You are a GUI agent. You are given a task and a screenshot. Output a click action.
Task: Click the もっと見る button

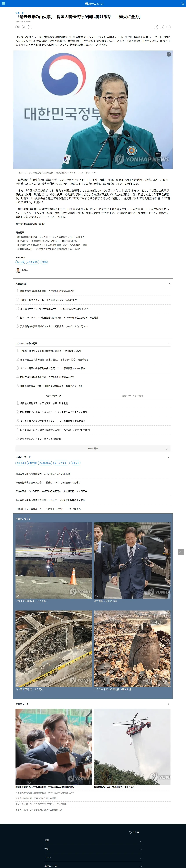[93, 448]
